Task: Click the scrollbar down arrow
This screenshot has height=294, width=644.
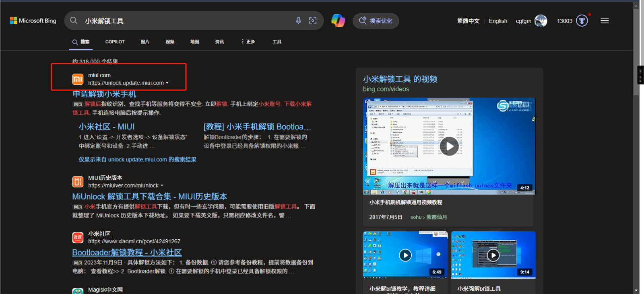Action: pos(636,290)
